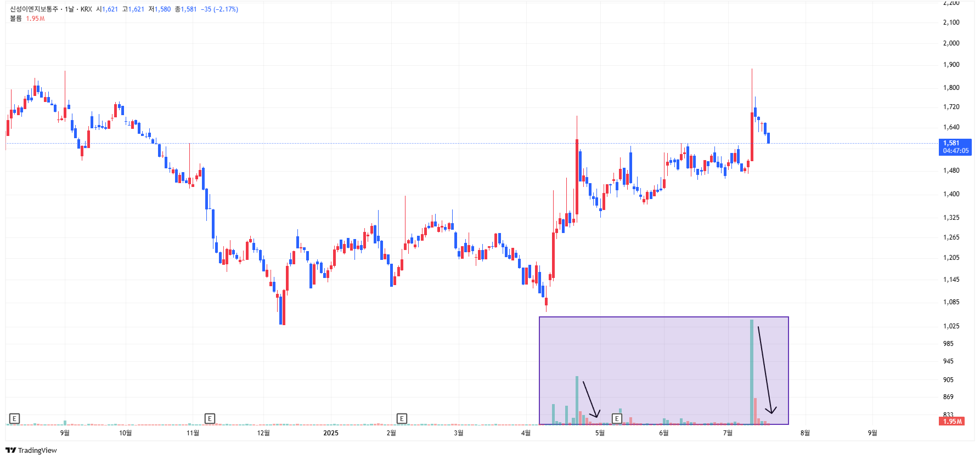Click the open value 시1,621
Viewport: 980px width, 460px height.
tap(107, 9)
